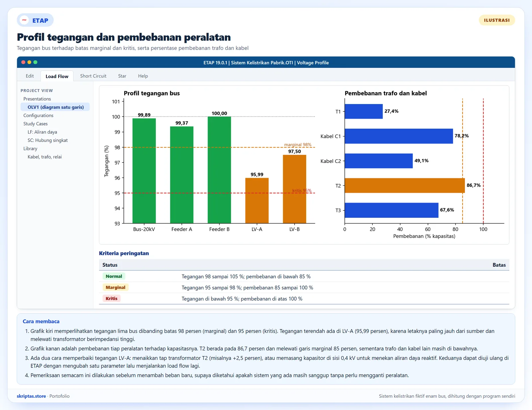The height and width of the screenshot is (410, 532).
Task: Click the green maximize window dot
Action: (35, 62)
